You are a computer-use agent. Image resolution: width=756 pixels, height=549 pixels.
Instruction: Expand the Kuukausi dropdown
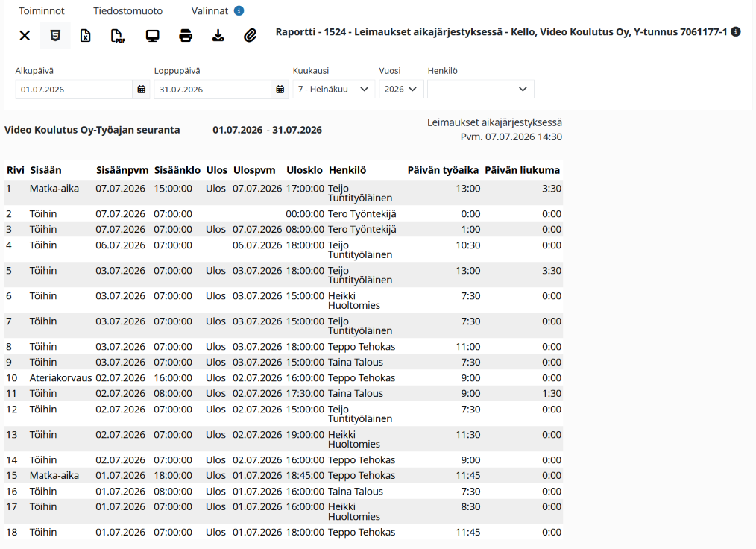pyautogui.click(x=334, y=90)
